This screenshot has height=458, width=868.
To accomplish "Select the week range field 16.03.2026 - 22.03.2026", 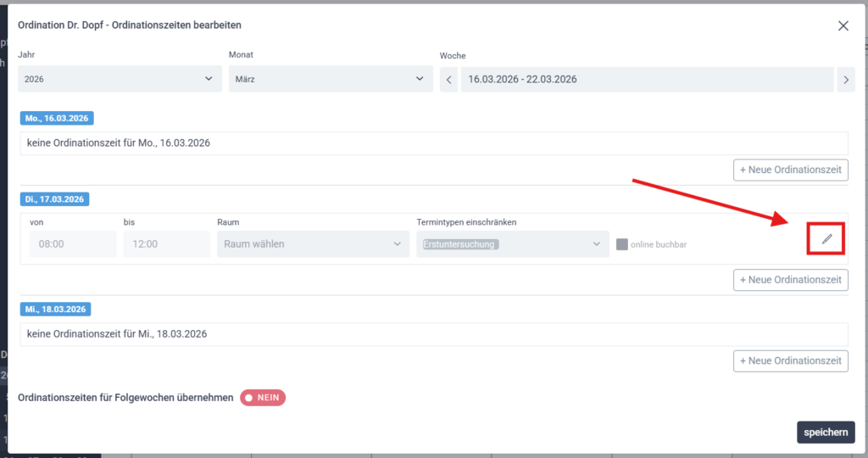I will (647, 80).
